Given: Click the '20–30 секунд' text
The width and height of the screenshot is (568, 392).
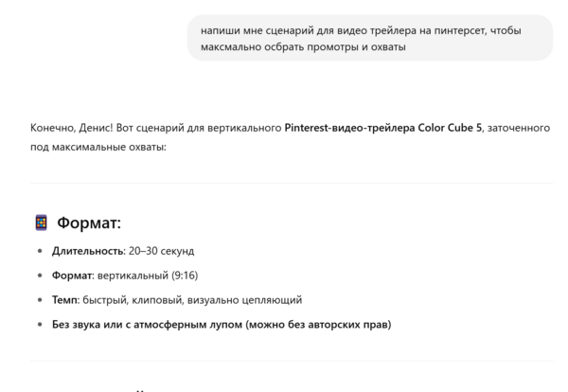Looking at the screenshot, I should (x=161, y=251).
